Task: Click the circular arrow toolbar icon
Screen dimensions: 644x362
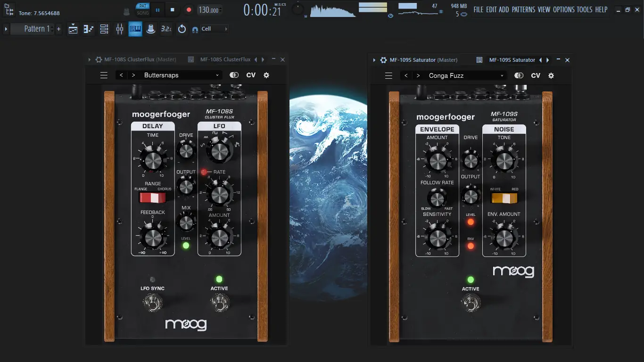Action: point(182,29)
